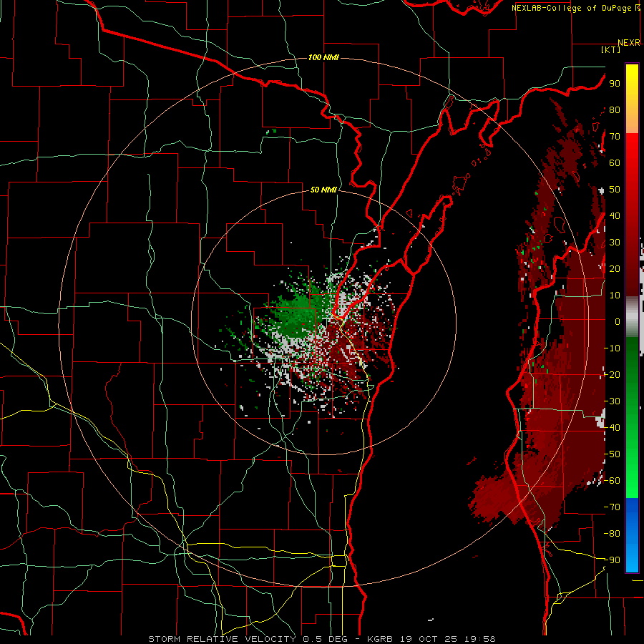Click the "KGRB" radar site identifier
644x644 pixels.
[379, 639]
